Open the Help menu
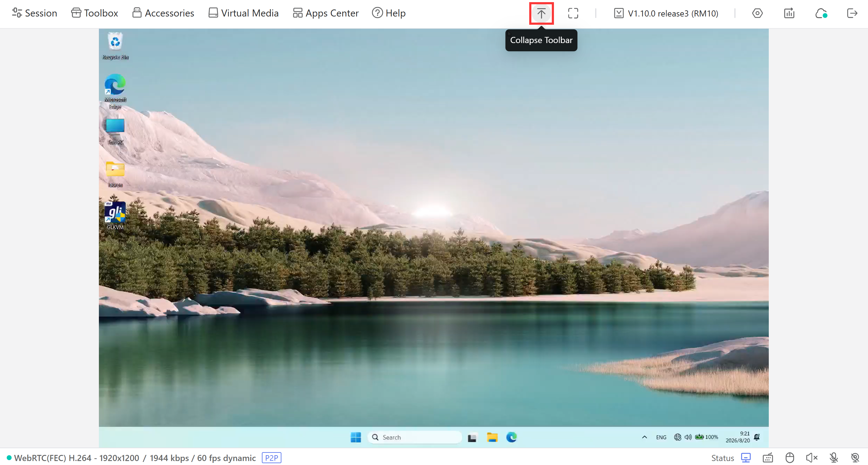This screenshot has height=465, width=868. pos(389,13)
